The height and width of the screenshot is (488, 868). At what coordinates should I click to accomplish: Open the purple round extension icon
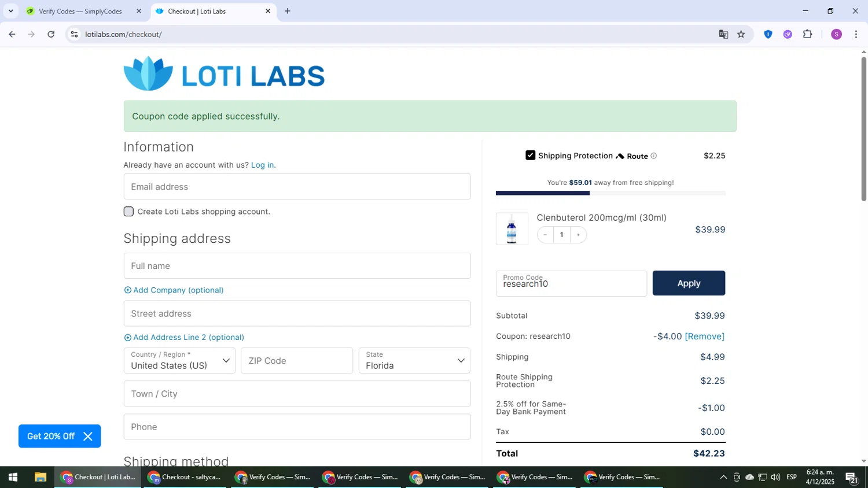pyautogui.click(x=788, y=34)
